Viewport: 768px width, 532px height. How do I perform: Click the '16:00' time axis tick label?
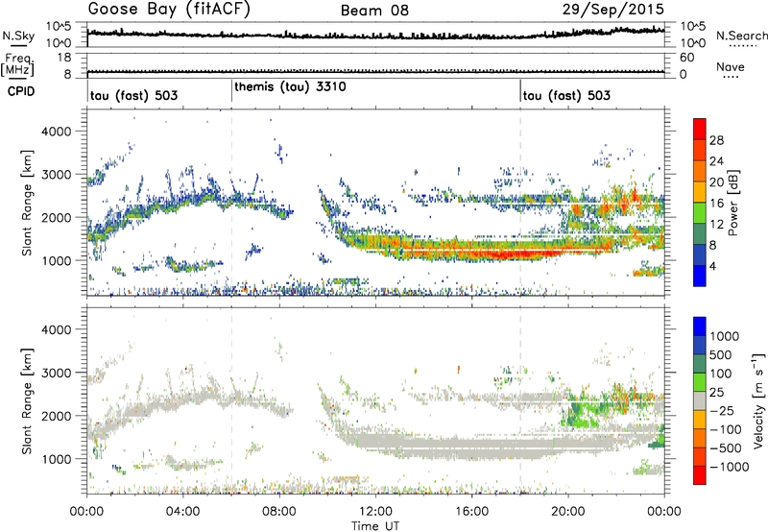coord(471,512)
